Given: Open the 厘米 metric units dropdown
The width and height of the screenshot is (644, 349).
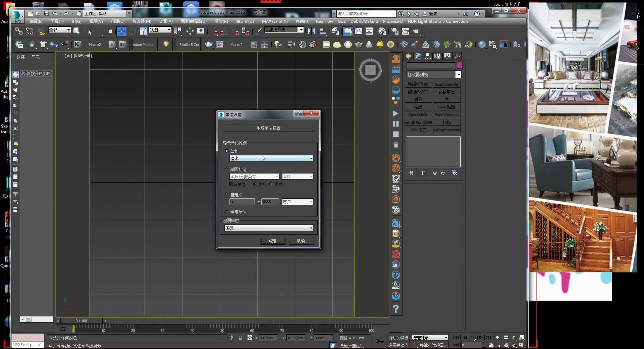Looking at the screenshot, I should [310, 158].
